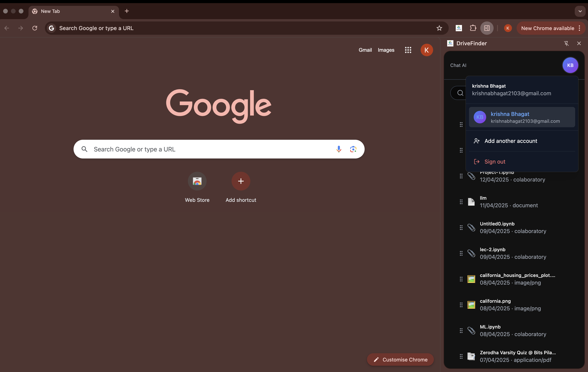Open the Google apps grid
Image resolution: width=588 pixels, height=372 pixels.
408,50
